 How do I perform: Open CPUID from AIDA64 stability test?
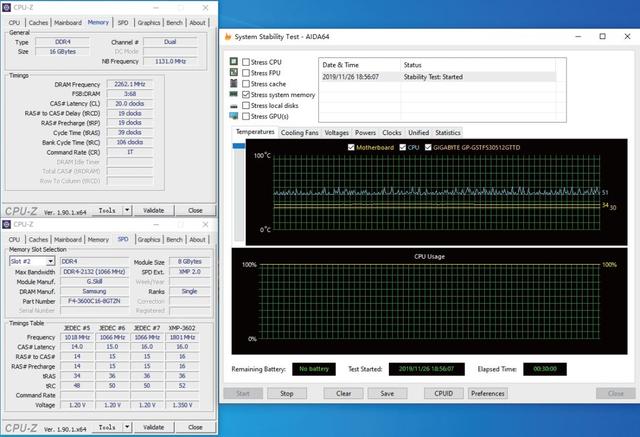point(444,393)
